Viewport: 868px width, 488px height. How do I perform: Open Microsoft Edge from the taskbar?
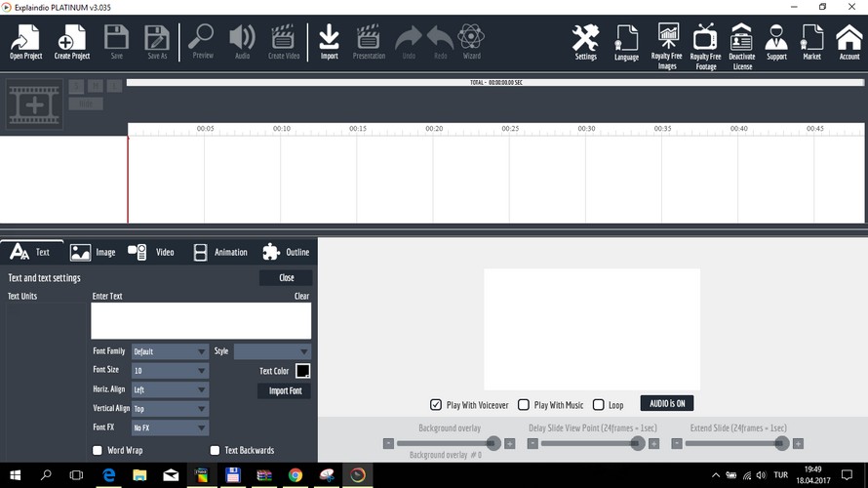[x=109, y=474]
